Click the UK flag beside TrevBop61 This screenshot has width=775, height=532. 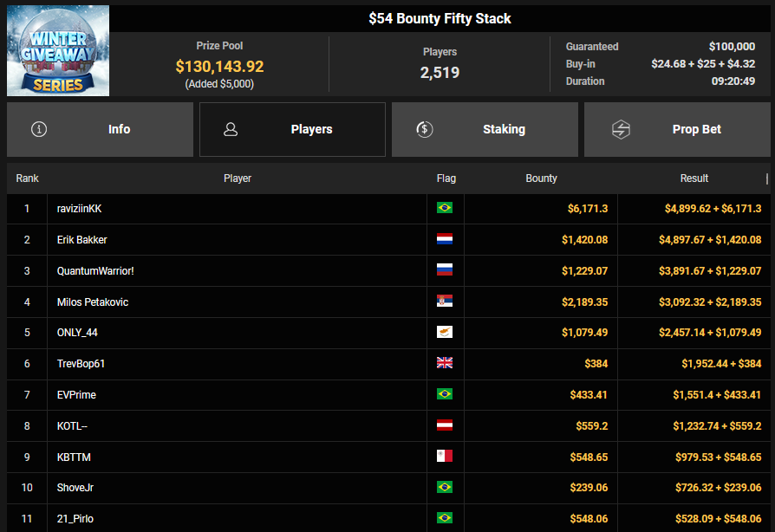[x=445, y=364]
